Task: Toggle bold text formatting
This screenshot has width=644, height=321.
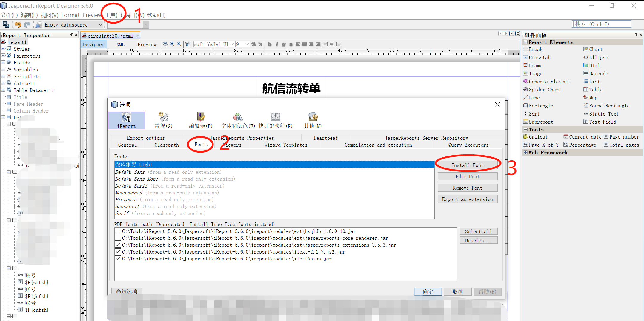Action: [x=270, y=44]
